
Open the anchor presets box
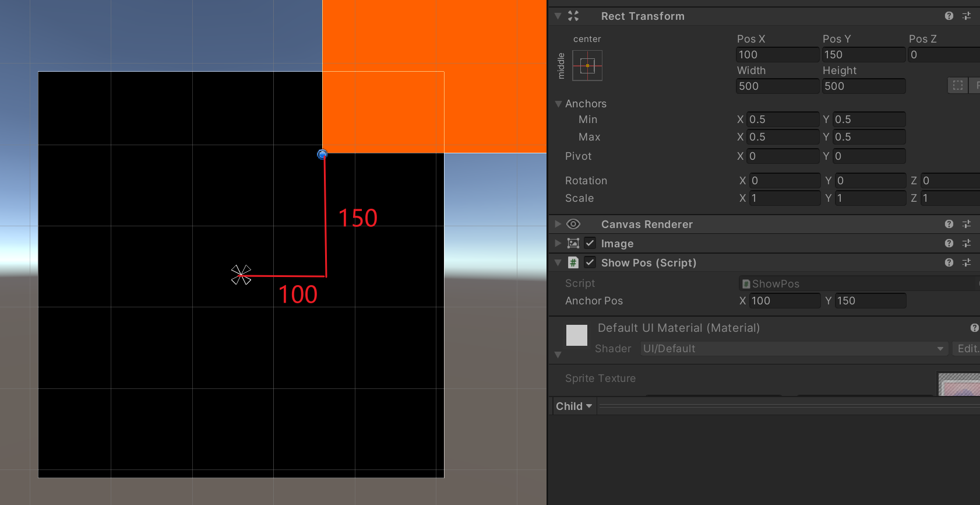point(587,65)
